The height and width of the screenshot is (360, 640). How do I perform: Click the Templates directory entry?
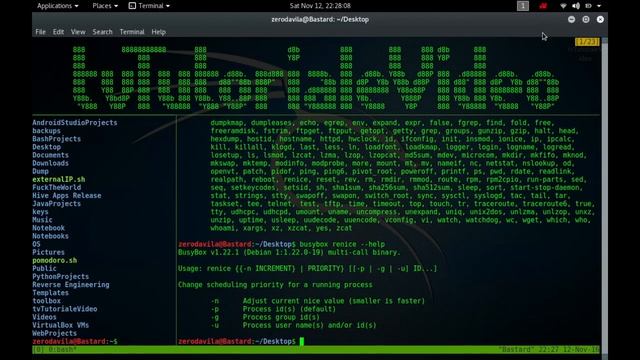tap(51, 293)
